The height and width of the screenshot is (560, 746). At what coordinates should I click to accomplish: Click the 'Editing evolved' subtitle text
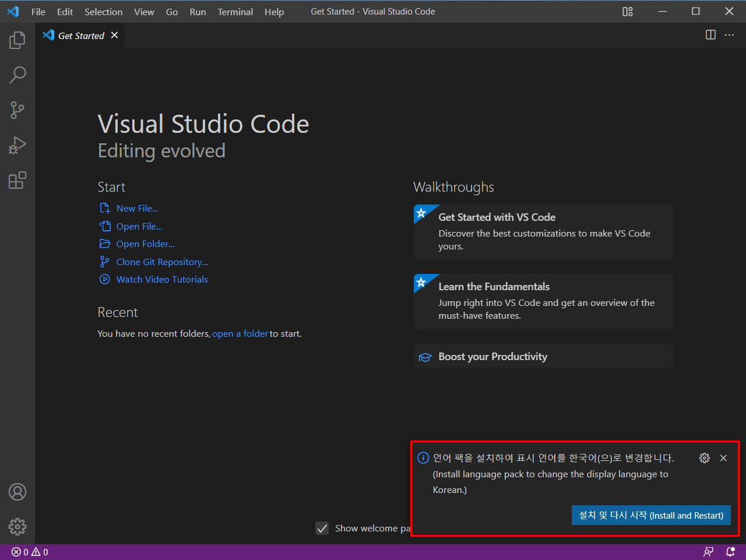161,151
